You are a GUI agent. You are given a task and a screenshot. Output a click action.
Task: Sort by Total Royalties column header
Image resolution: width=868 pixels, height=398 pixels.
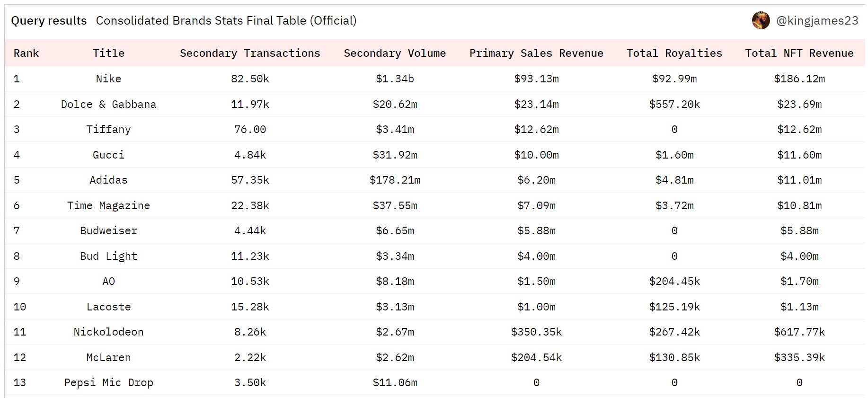(674, 53)
